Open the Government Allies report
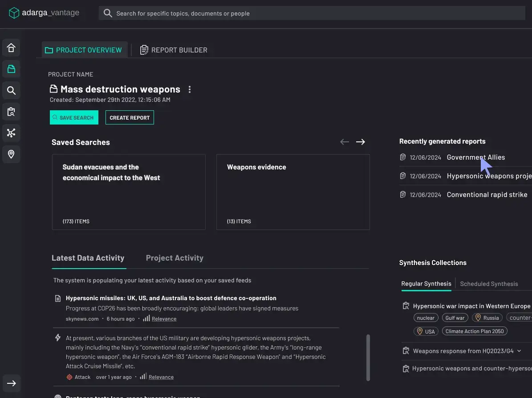The width and height of the screenshot is (532, 398). [475, 157]
